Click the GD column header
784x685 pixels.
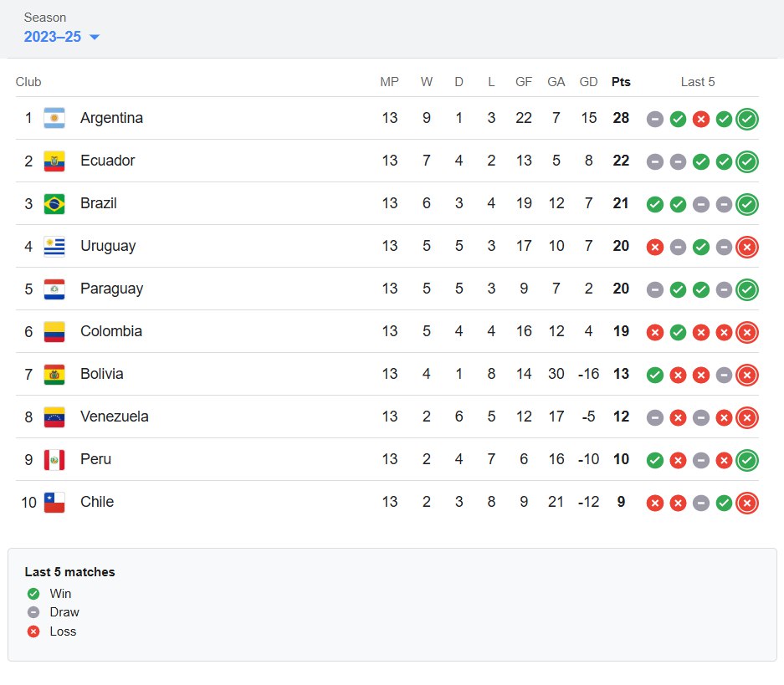click(x=589, y=82)
